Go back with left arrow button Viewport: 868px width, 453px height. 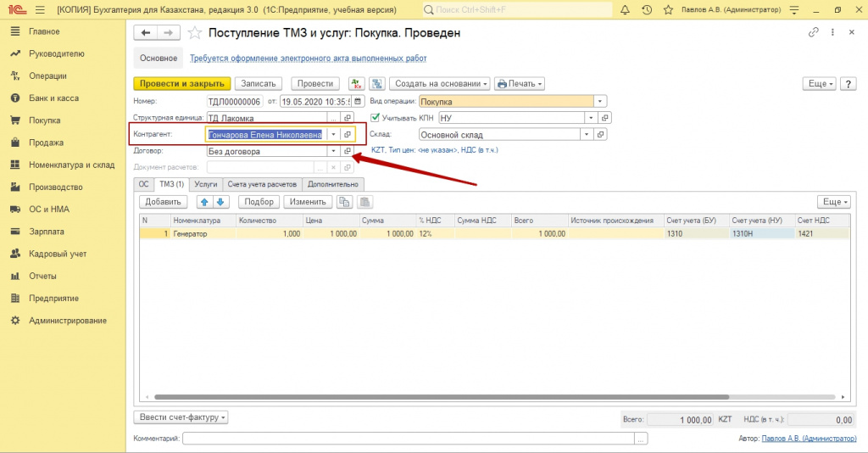click(146, 33)
